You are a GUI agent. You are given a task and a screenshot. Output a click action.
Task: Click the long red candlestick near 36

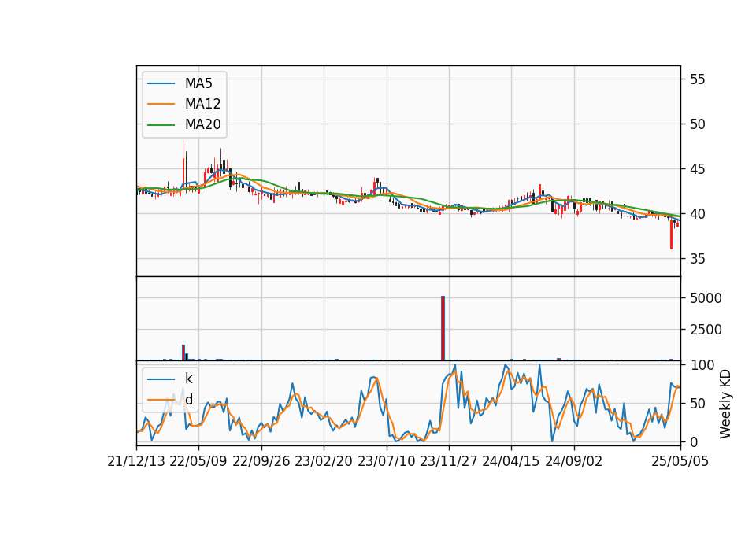(x=671, y=235)
